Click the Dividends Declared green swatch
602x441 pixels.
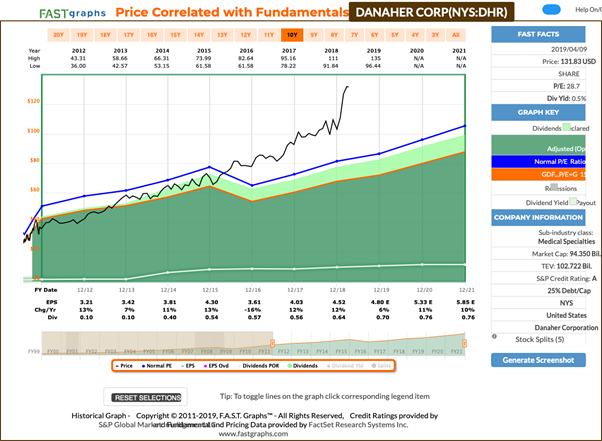pos(567,127)
